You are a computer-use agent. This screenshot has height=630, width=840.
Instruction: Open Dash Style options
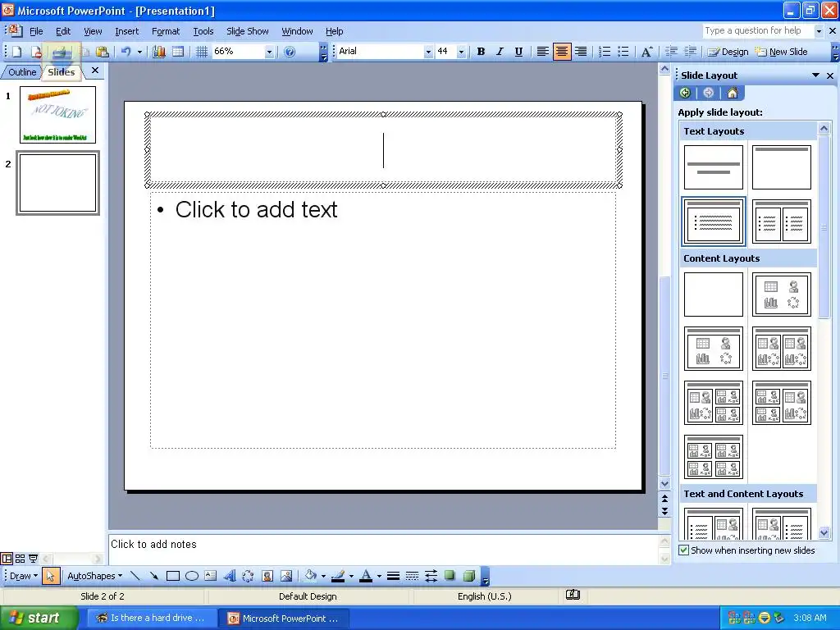(x=412, y=576)
